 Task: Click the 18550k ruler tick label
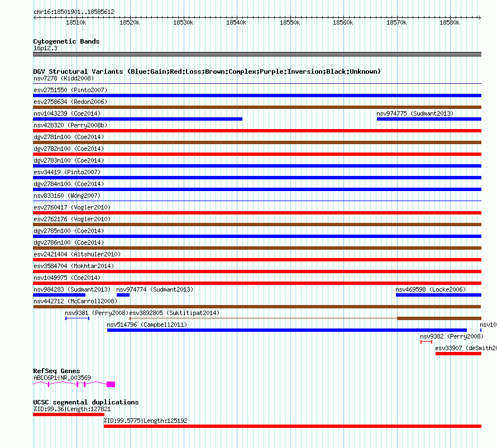tap(290, 22)
